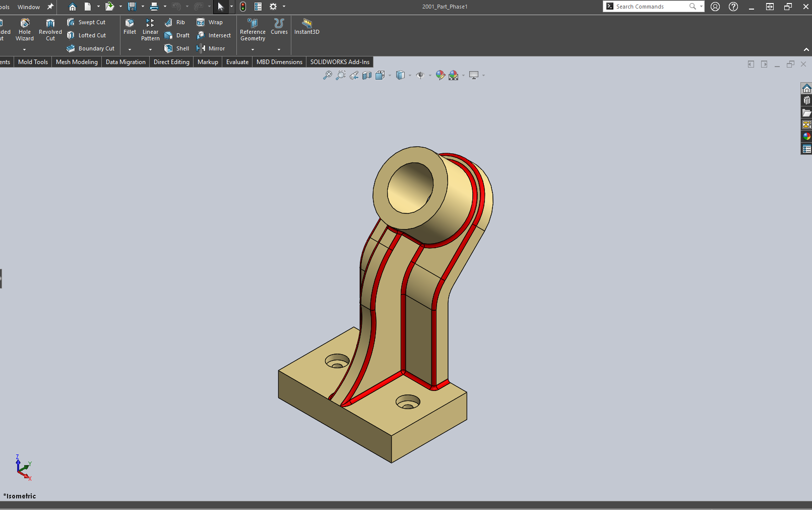Screen dimensions: 812x510
Task: Expand the Reference Geometry dropdown arrow
Action: tap(253, 49)
